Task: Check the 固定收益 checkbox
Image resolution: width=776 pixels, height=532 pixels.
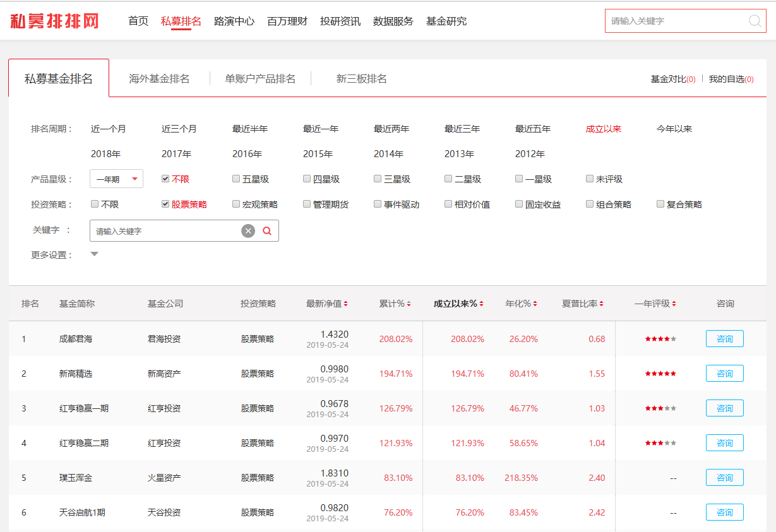Action: coord(519,204)
